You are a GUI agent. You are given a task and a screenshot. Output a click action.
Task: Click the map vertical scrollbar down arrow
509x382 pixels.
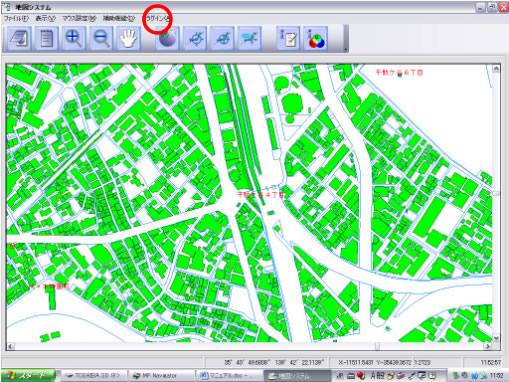(496, 338)
